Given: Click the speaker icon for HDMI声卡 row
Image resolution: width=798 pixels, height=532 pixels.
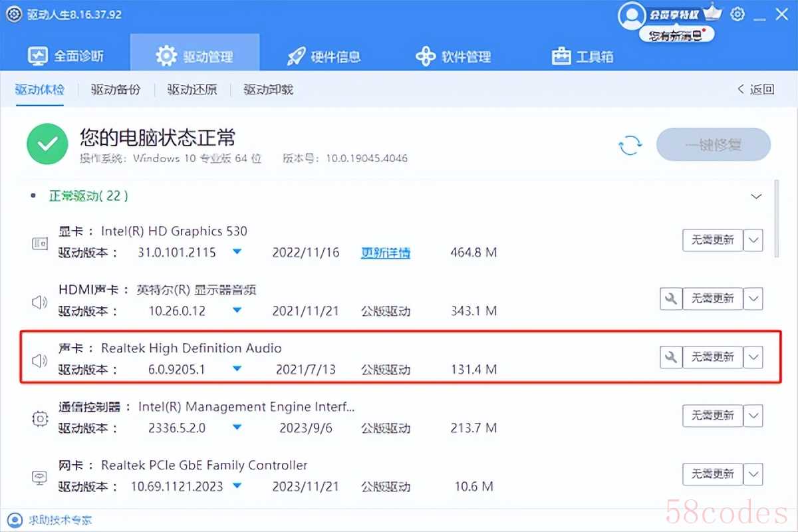Looking at the screenshot, I should tap(40, 303).
